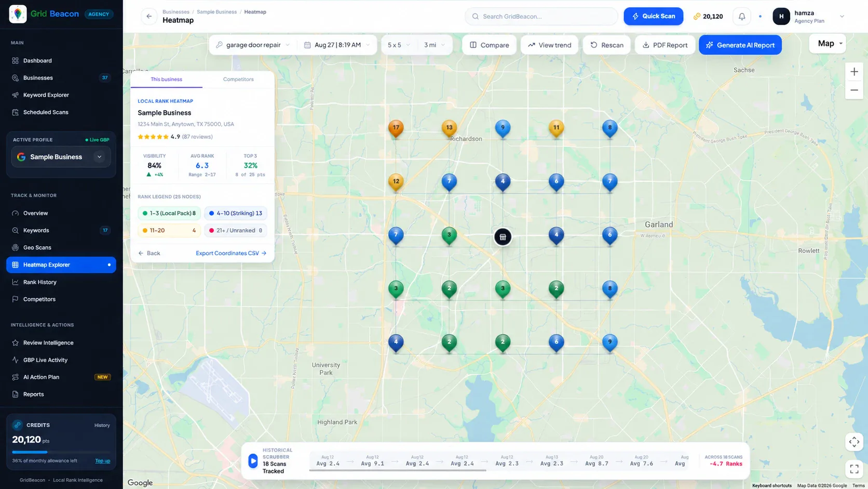Open Keyboard shortcuts on the map
Image resolution: width=868 pixels, height=489 pixels.
772,485
